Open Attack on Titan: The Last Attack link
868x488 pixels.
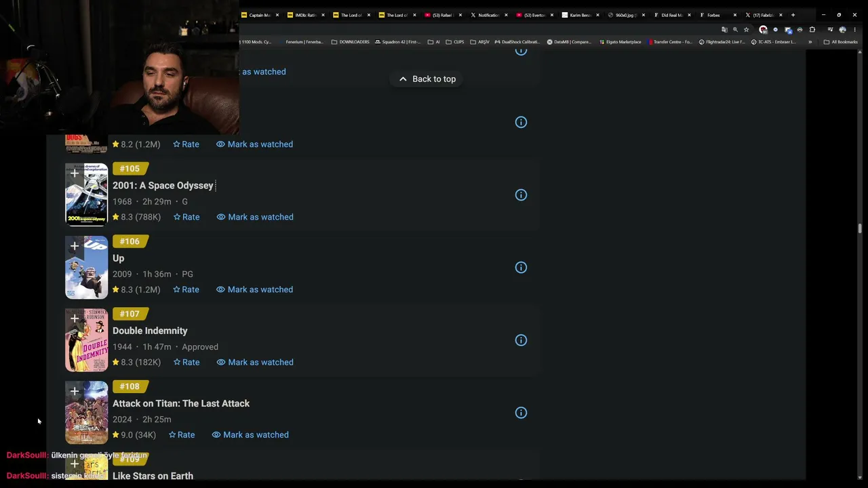pos(181,403)
